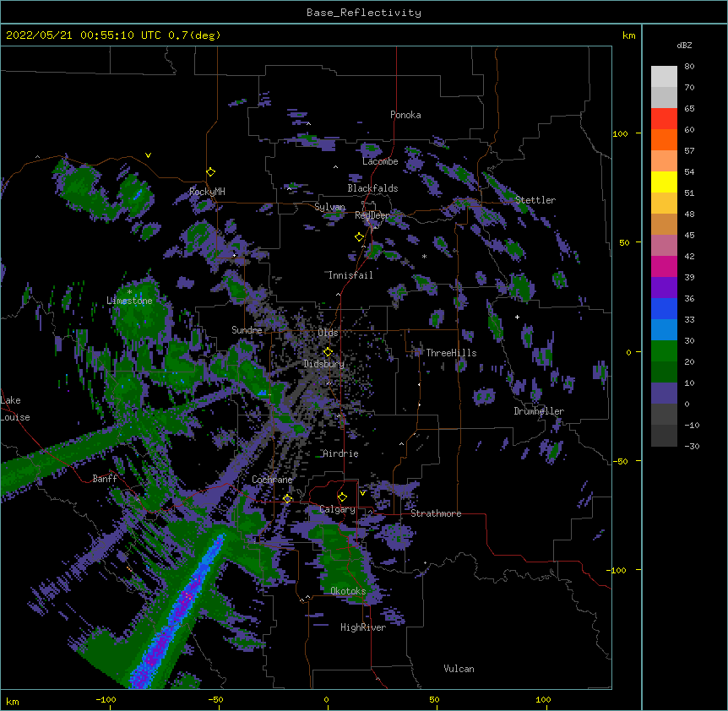The width and height of the screenshot is (728, 711).
Task: Click the yellow marker near RockyMH
Action: [x=210, y=172]
